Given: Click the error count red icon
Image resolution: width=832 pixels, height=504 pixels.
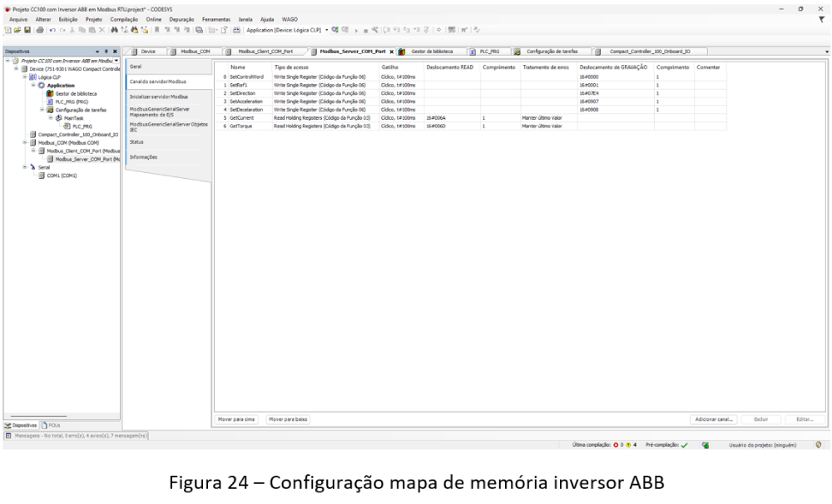Looking at the screenshot, I should pos(615,445).
